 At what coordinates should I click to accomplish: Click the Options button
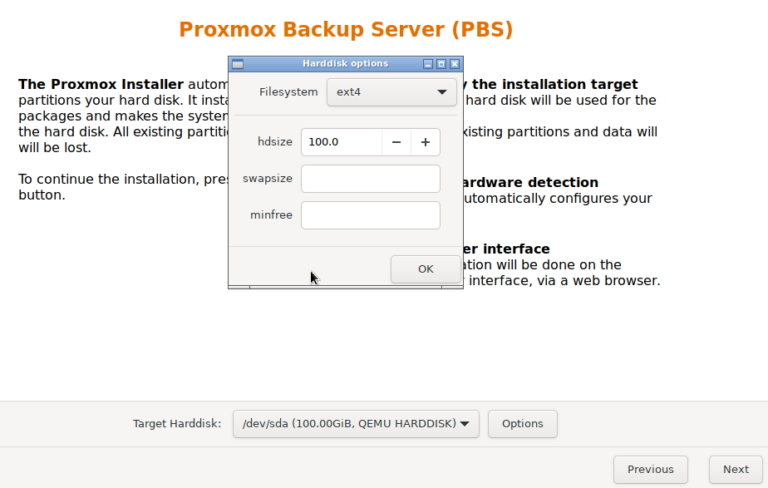522,424
